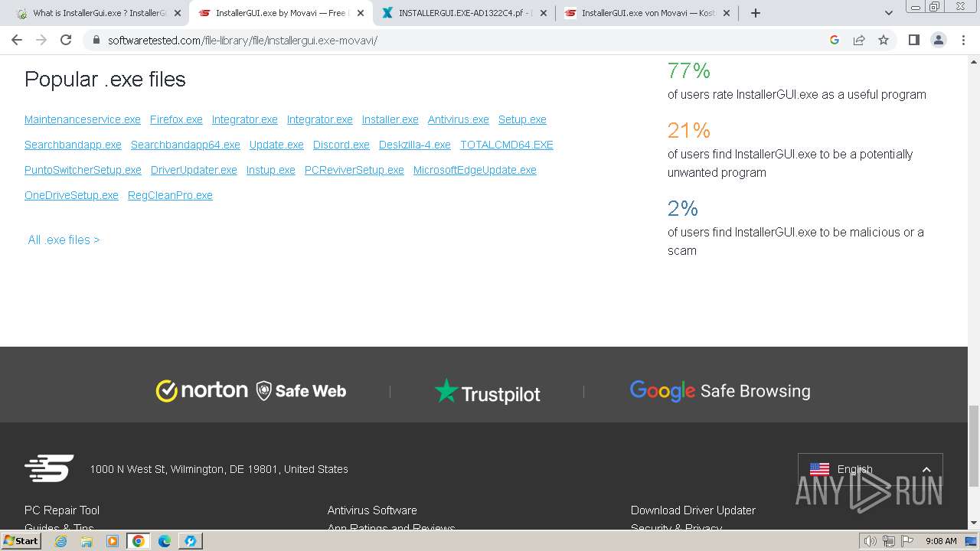View 'All .exe files >' link
The image size is (980, 551).
coord(64,240)
